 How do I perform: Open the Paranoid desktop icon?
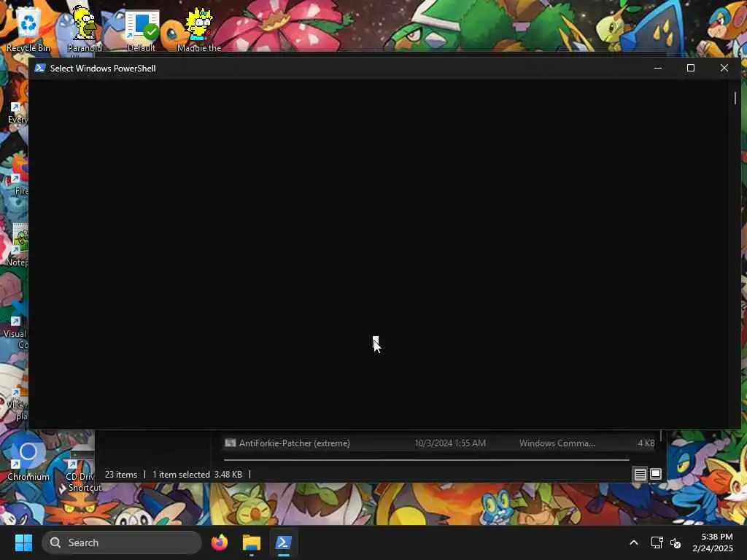pos(85,28)
